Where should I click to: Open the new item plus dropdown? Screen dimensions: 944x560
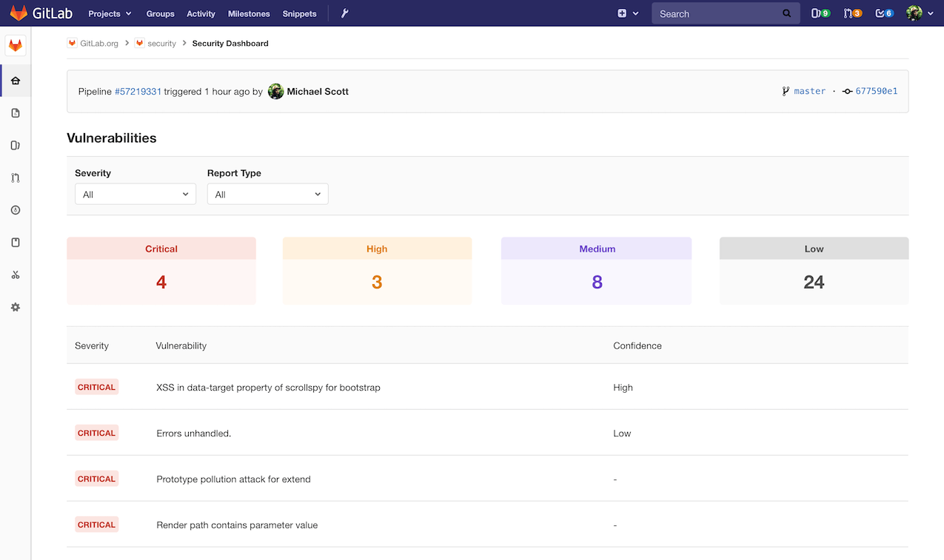[627, 13]
